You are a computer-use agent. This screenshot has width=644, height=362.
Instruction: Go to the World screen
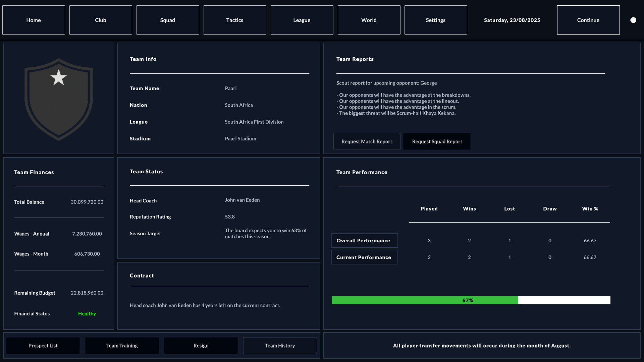369,20
